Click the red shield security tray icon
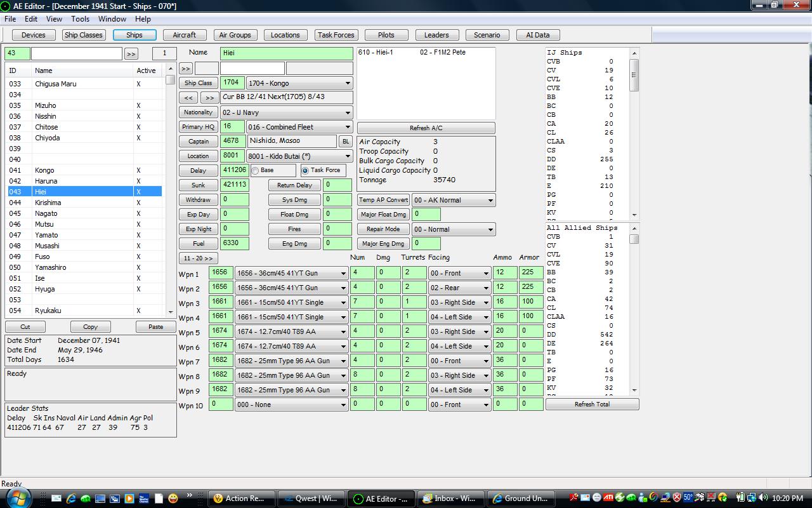The height and width of the screenshot is (508, 812). (677, 497)
